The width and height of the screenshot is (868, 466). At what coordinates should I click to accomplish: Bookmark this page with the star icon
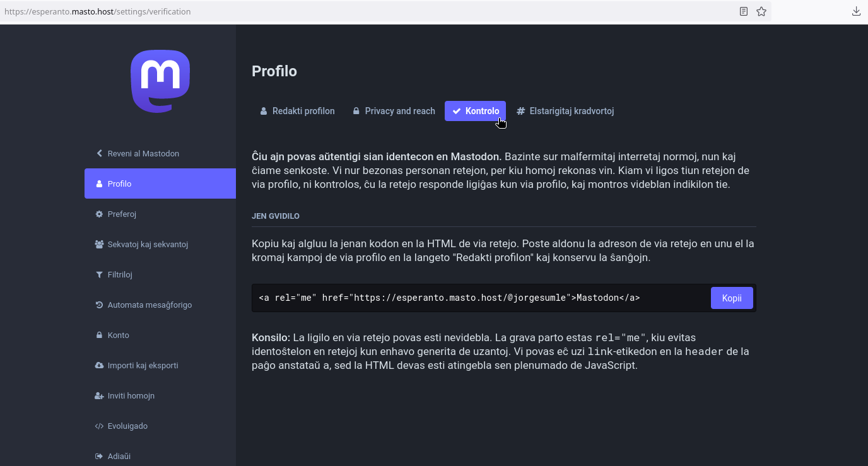(x=761, y=11)
